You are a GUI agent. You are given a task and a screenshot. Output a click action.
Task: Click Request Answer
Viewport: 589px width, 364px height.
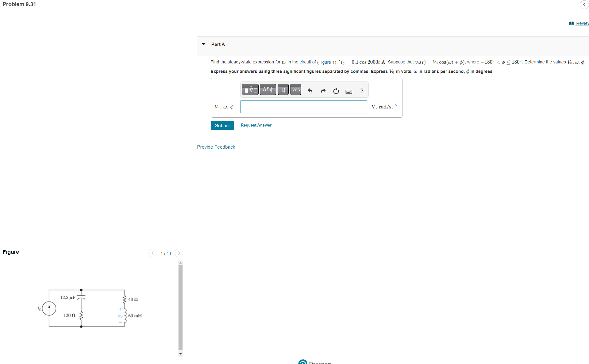pyautogui.click(x=256, y=125)
